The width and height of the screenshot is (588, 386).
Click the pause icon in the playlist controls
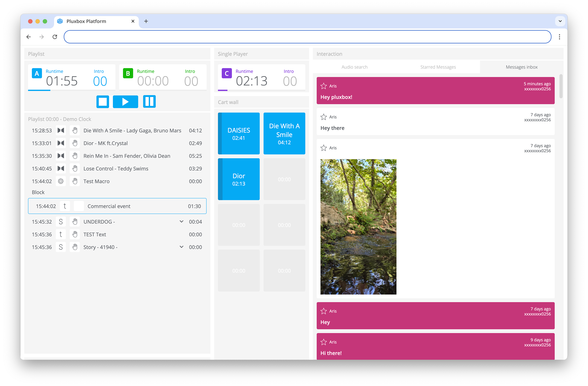coord(149,101)
